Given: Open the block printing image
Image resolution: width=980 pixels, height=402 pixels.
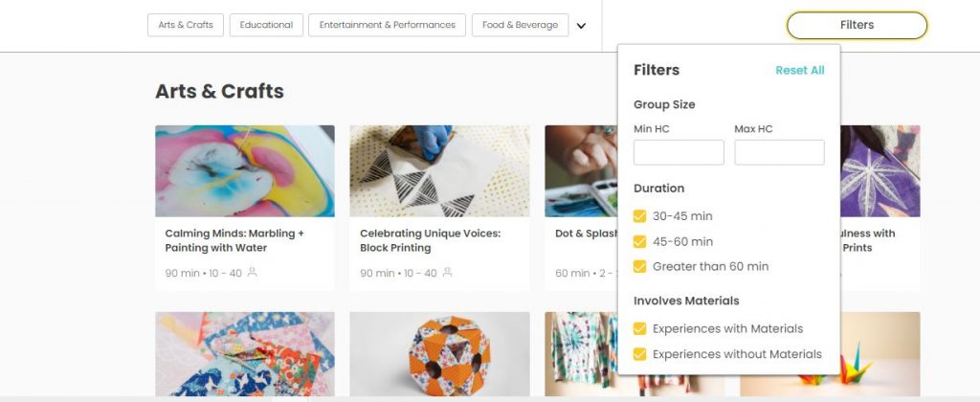Looking at the screenshot, I should (x=439, y=171).
